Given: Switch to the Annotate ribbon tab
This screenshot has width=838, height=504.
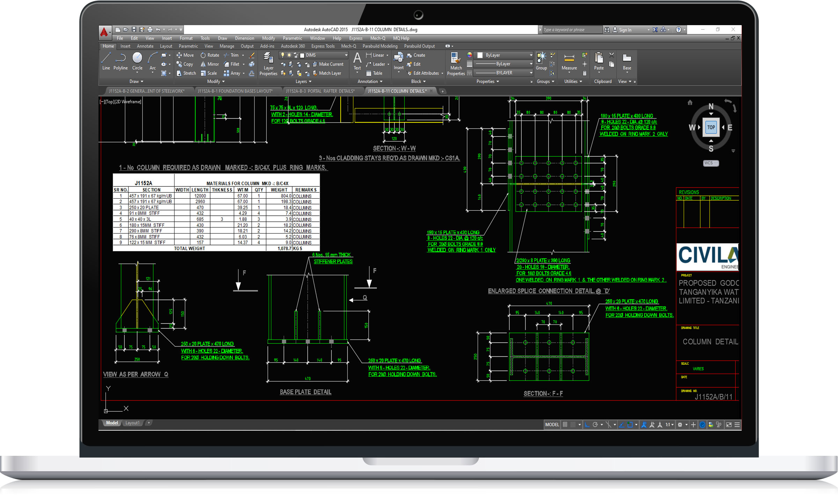Looking at the screenshot, I should pyautogui.click(x=145, y=46).
